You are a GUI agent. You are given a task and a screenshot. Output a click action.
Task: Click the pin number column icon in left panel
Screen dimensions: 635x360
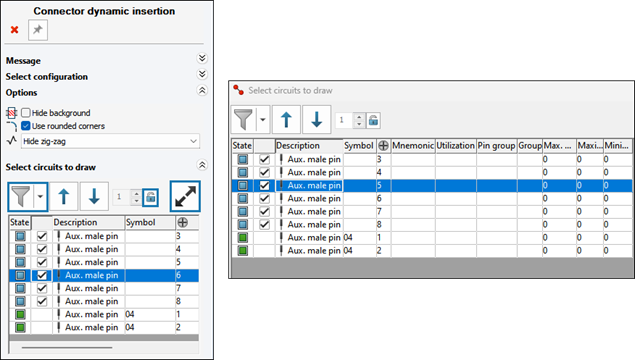(x=183, y=222)
